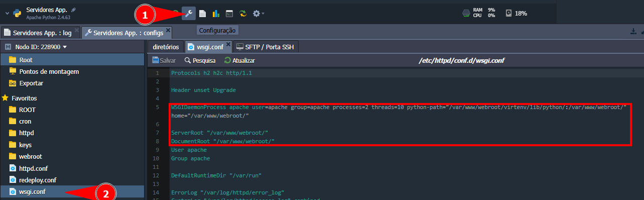Open the Web SSH terminal icon
Image resolution: width=644 pixels, height=200 pixels.
pyautogui.click(x=229, y=14)
